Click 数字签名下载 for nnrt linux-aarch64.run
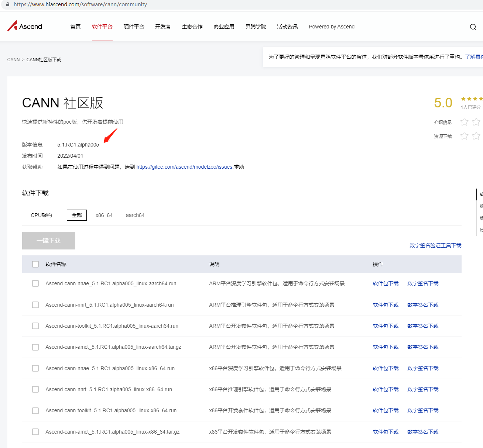 [423, 305]
